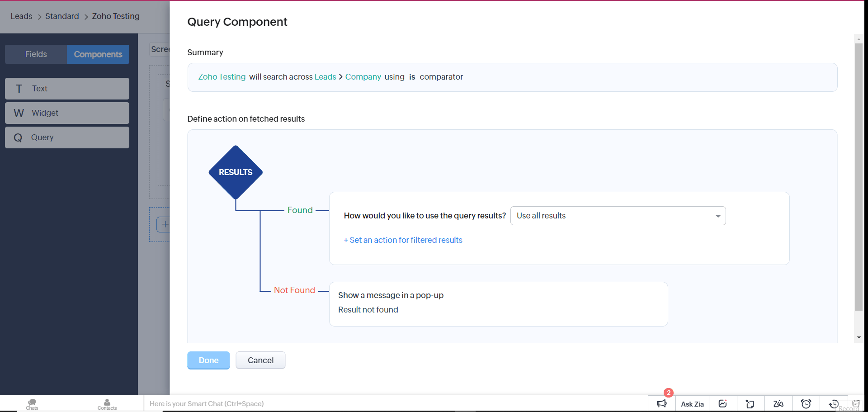
Task: Select the Widget component
Action: coord(67,113)
